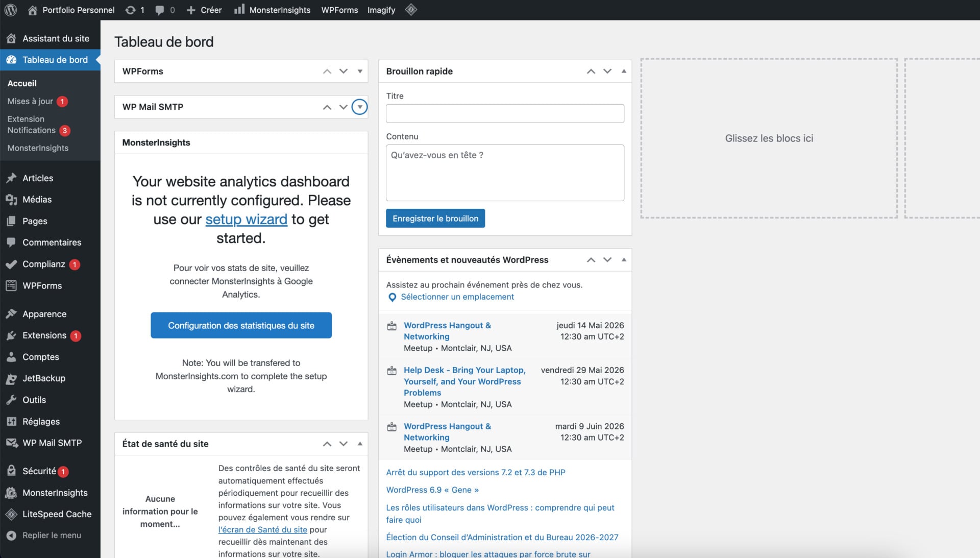980x558 pixels.
Task: Click the LiteSpeed Cache sidebar icon
Action: click(x=11, y=514)
